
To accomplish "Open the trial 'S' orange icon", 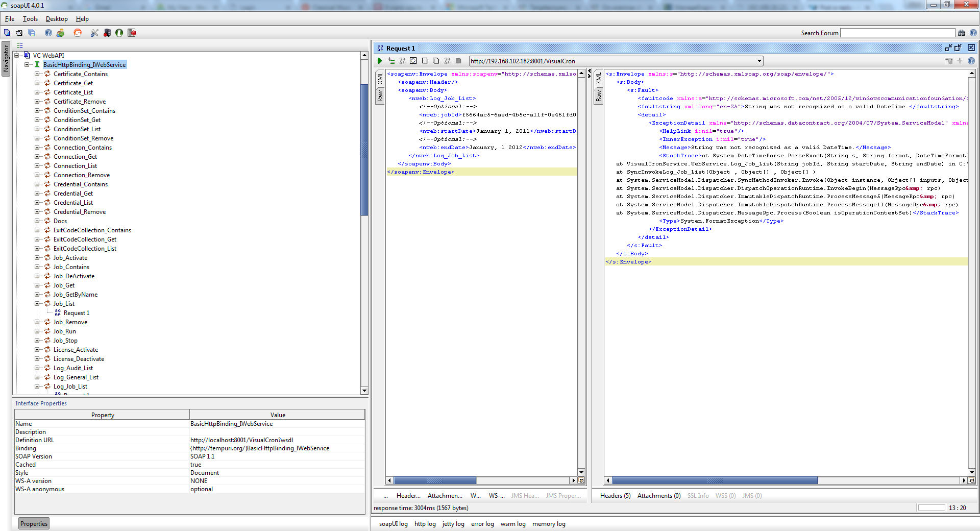I will coord(78,33).
